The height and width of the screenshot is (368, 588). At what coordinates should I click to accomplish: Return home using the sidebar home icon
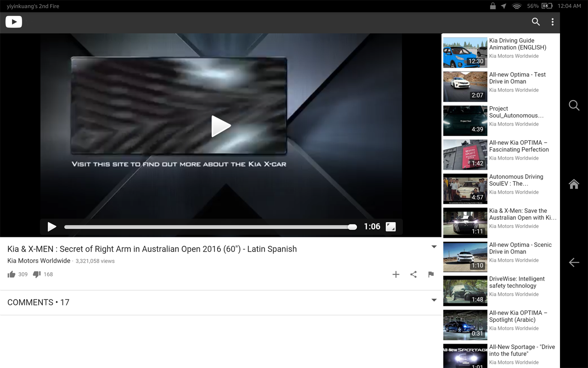coord(574,184)
